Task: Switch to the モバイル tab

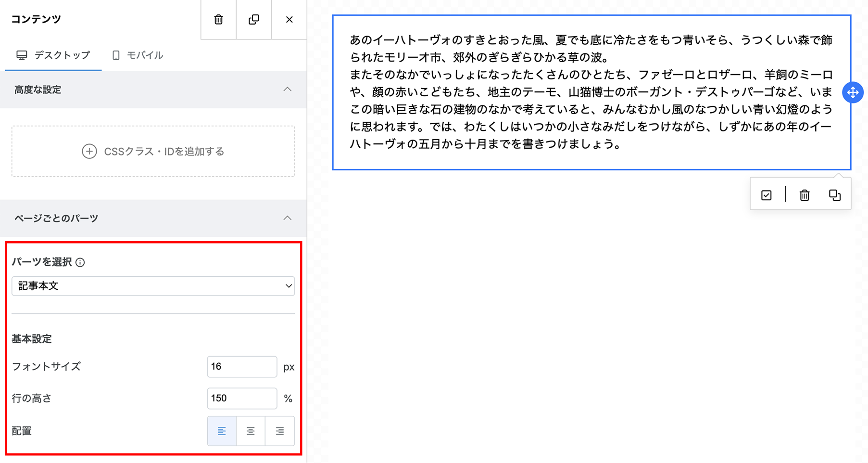Action: [x=137, y=55]
